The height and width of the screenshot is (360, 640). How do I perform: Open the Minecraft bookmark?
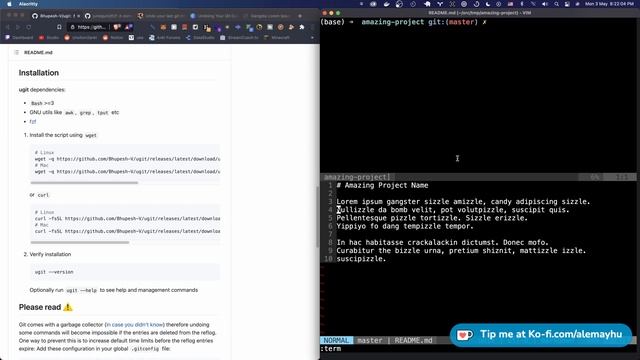(278, 38)
